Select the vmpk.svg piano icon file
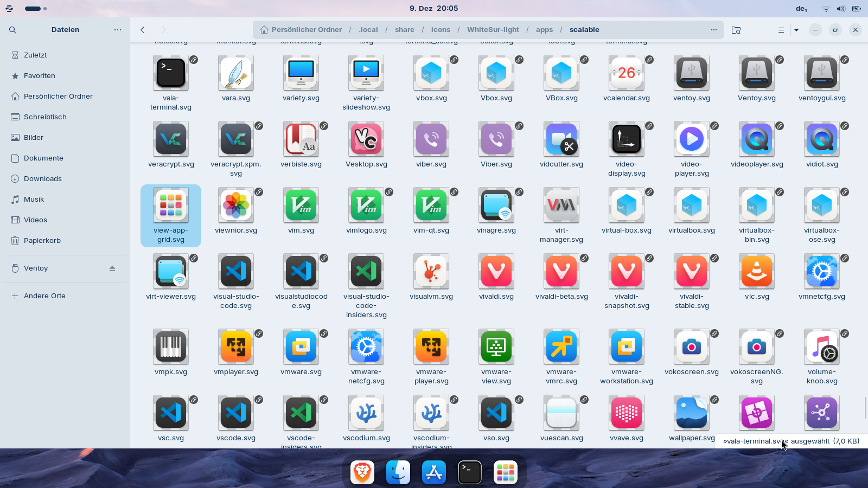Viewport: 868px width, 488px height. pos(170,347)
